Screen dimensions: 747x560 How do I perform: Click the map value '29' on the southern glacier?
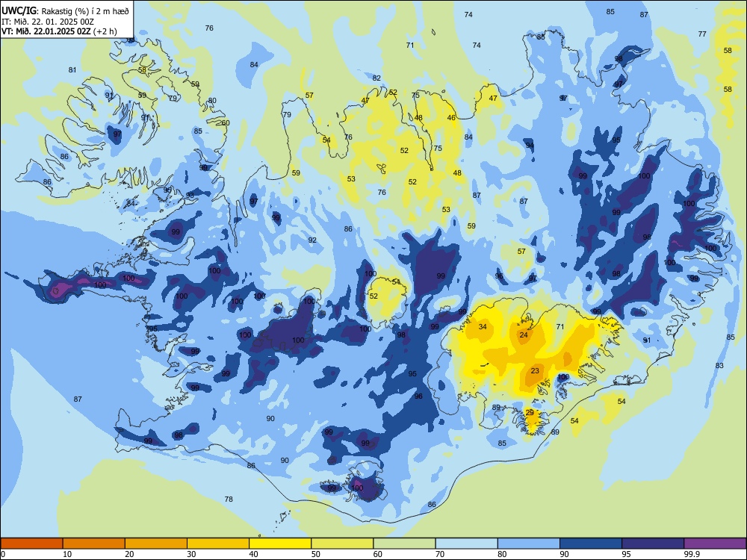click(x=530, y=413)
